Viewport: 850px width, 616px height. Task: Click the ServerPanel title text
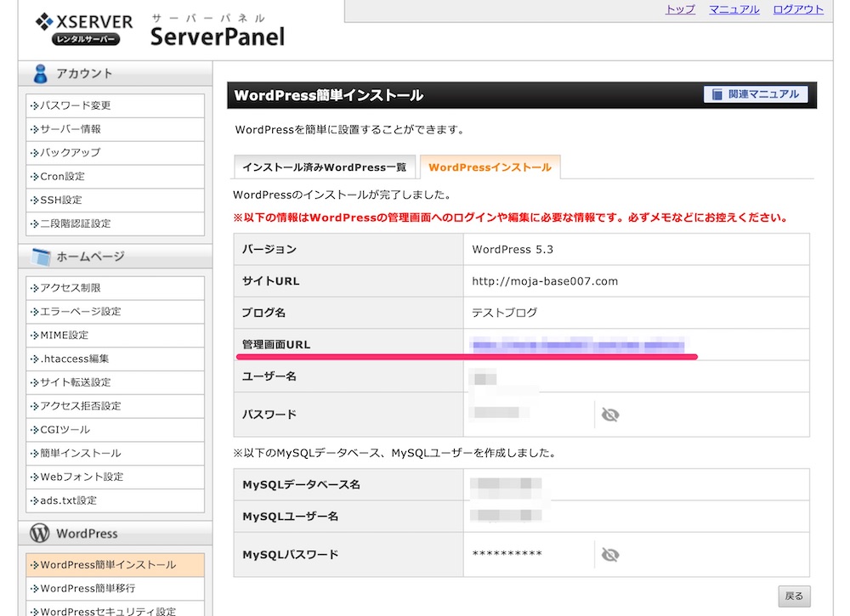point(217,37)
